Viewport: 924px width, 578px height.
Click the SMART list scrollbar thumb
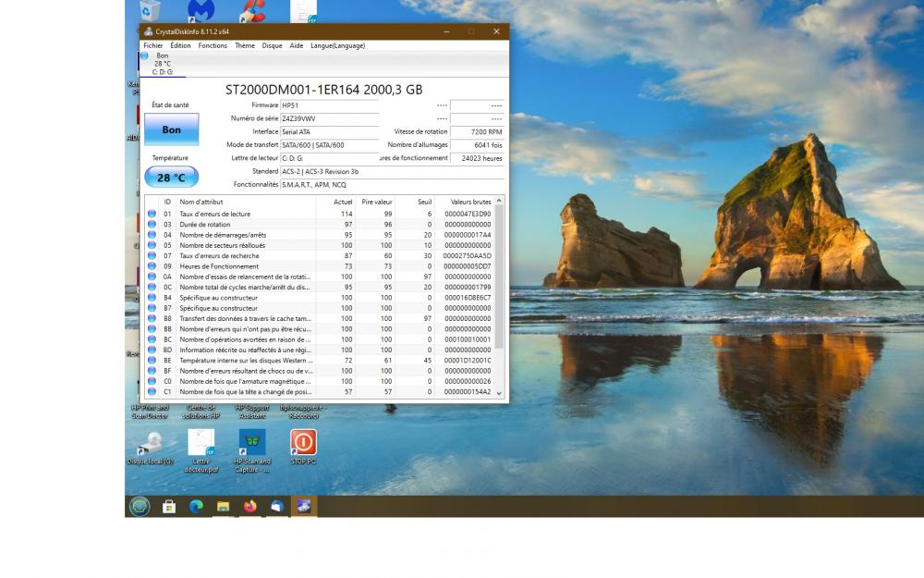tap(499, 277)
